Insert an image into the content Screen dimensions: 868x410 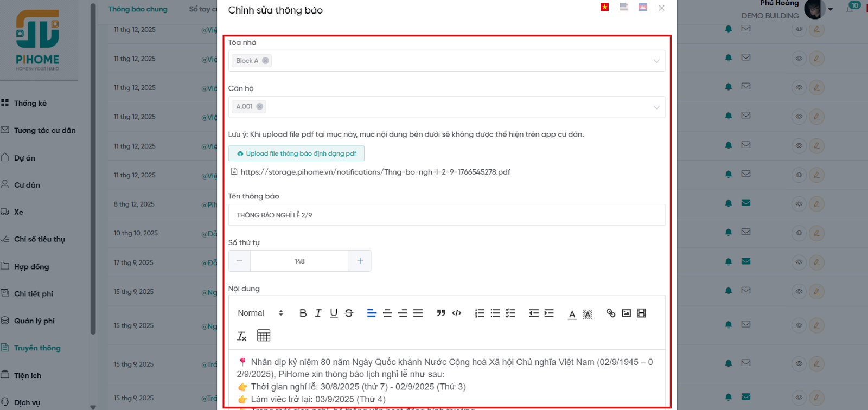point(626,313)
